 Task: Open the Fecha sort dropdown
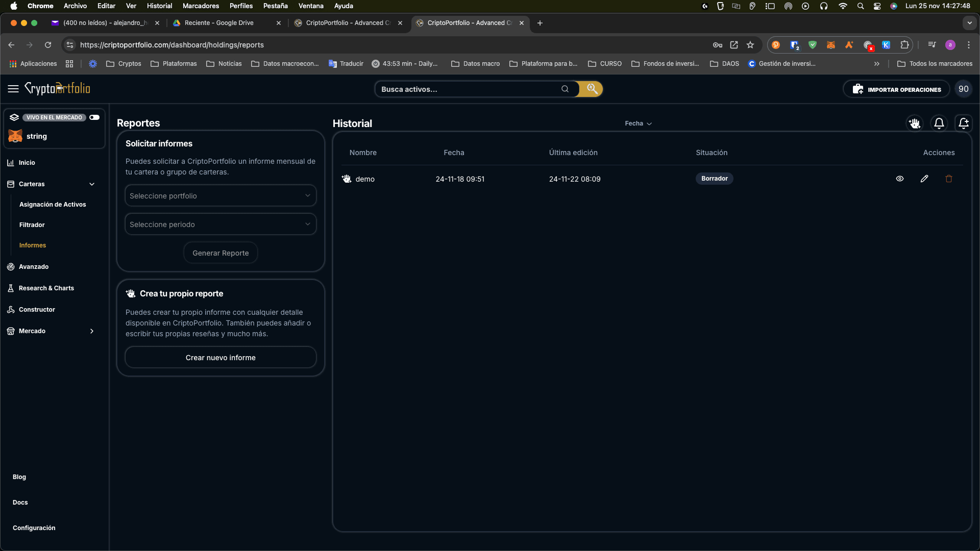[639, 123]
